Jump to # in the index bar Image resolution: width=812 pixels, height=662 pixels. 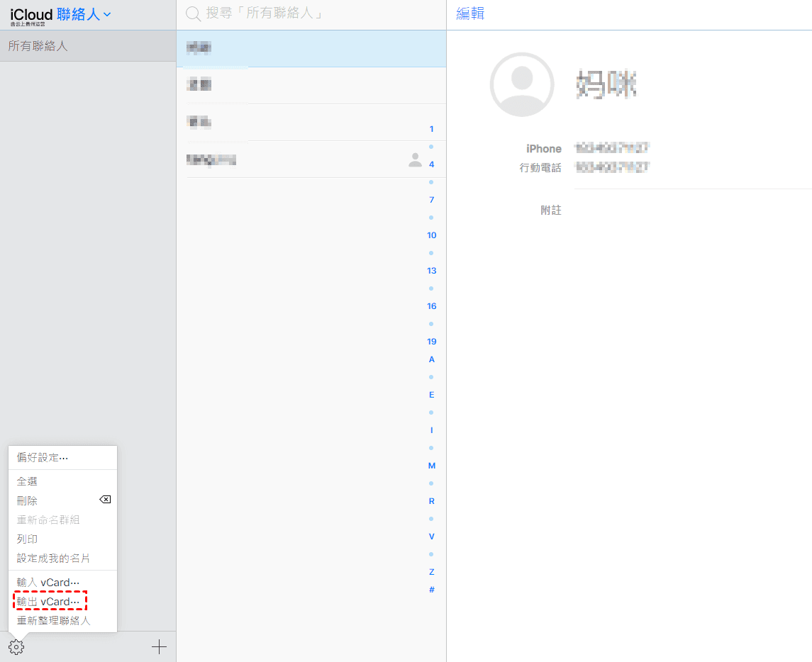(x=431, y=590)
